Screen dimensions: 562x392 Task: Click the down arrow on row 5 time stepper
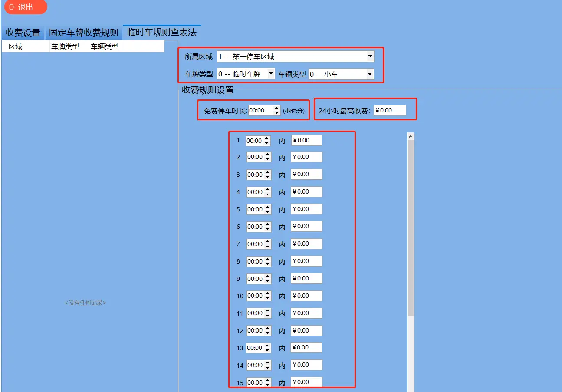coord(268,211)
